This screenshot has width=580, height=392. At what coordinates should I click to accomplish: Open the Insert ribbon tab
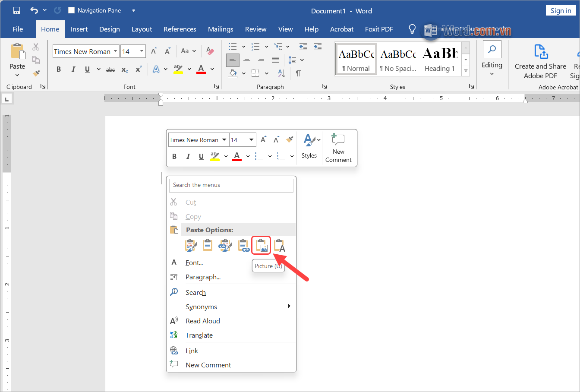tap(79, 29)
